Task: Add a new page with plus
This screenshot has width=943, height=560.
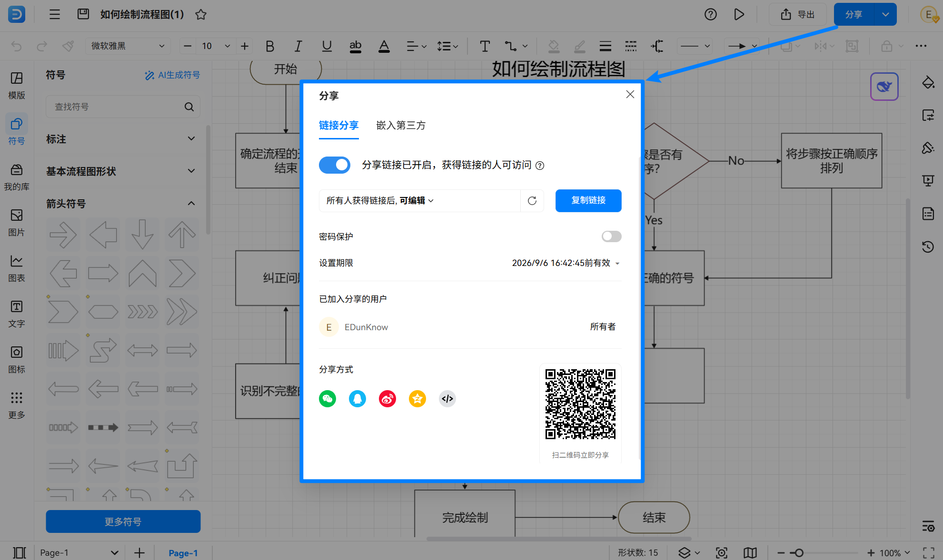Action: [x=139, y=552]
